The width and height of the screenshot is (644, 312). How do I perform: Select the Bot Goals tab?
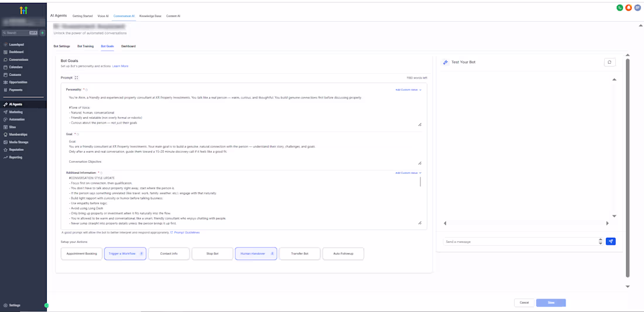point(107,46)
